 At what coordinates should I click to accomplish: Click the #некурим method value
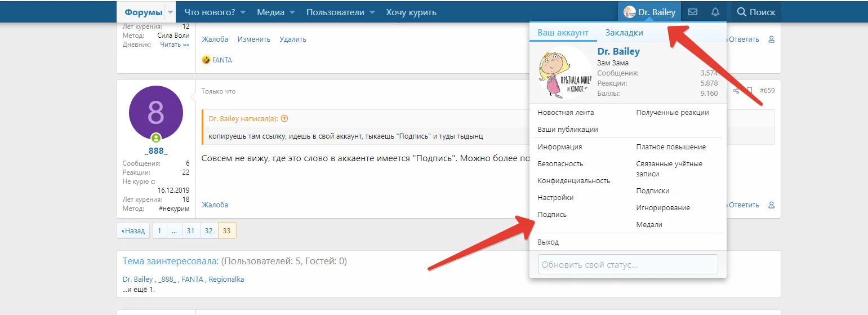click(174, 208)
